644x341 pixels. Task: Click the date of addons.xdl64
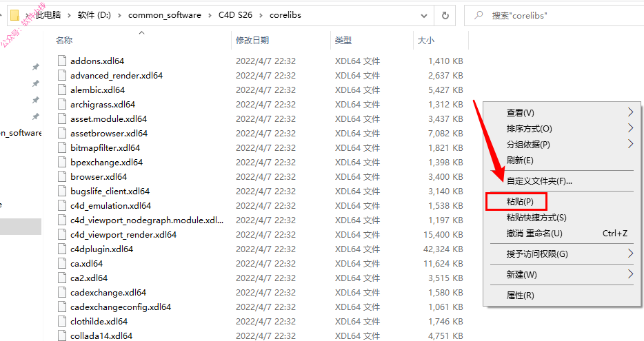pyautogui.click(x=265, y=61)
